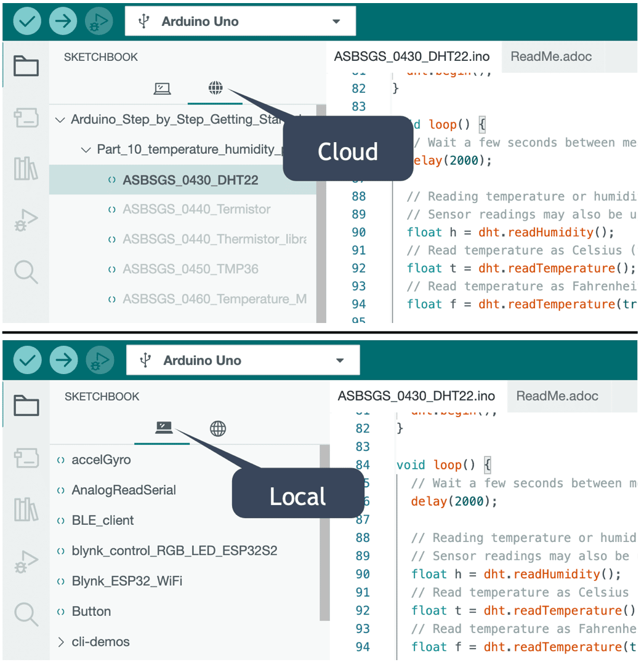Click line number 90 in top editor
This screenshot has height=662, width=644.
[x=359, y=233]
